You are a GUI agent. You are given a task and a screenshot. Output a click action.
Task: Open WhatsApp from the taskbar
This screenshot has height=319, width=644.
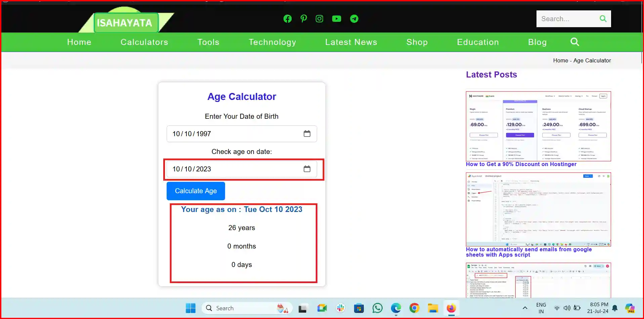tap(377, 308)
